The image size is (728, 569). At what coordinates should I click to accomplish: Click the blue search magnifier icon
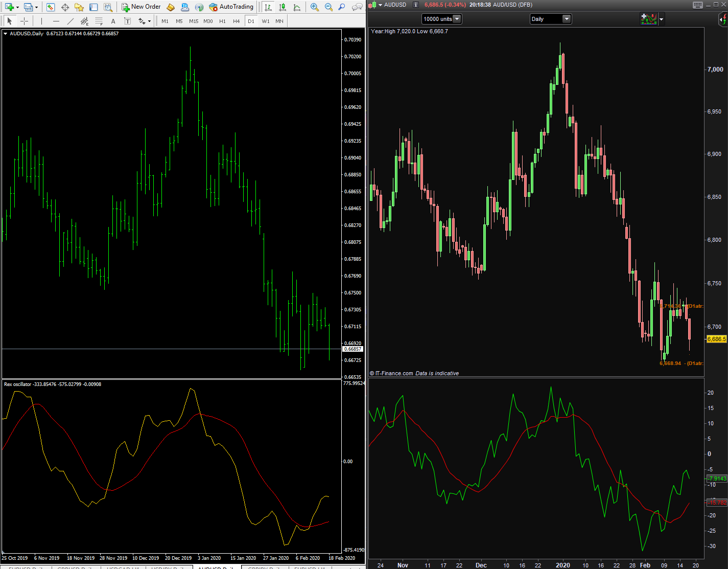(342, 7)
